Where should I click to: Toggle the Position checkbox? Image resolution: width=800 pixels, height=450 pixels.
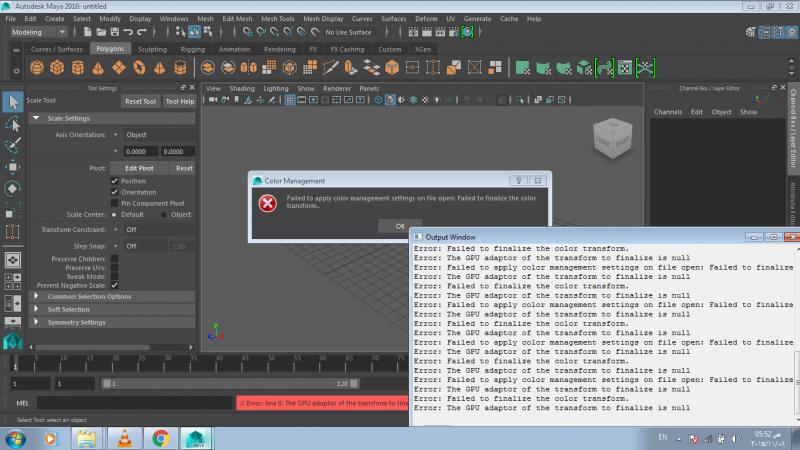(114, 181)
